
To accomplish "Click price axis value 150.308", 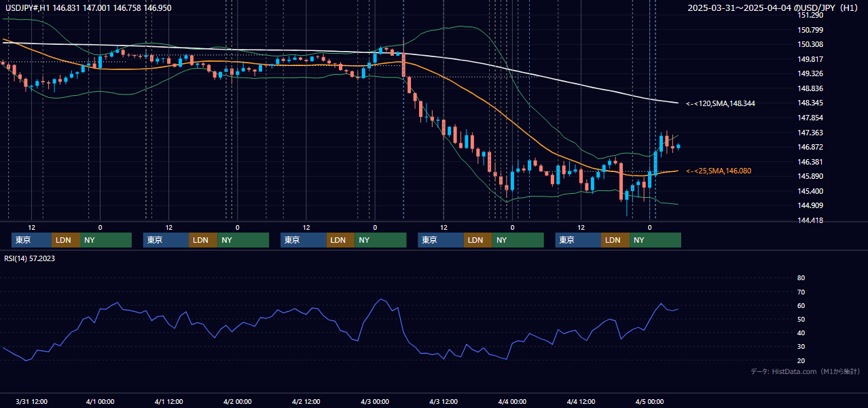I will 810,44.
